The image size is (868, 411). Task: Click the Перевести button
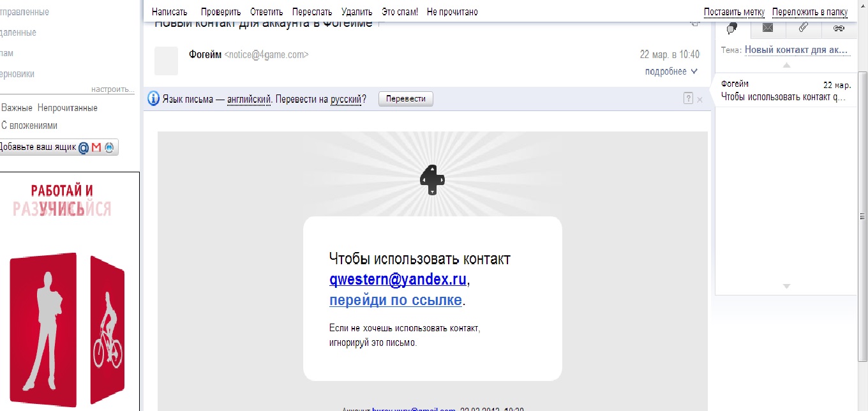click(406, 99)
